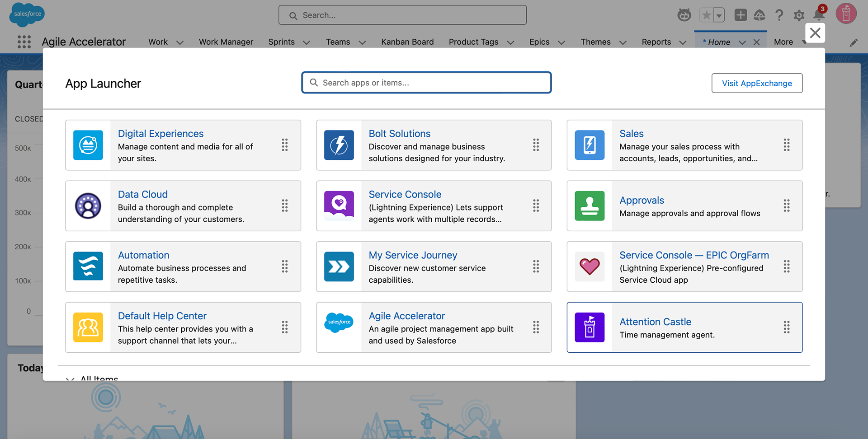Open the Sales app phone icon
The image size is (868, 439).
[590, 145]
